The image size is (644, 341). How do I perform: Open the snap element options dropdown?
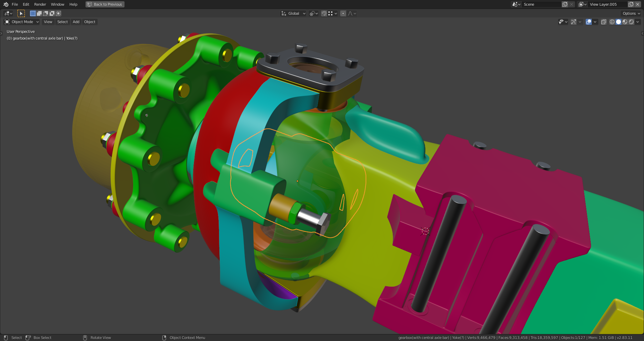tap(333, 13)
